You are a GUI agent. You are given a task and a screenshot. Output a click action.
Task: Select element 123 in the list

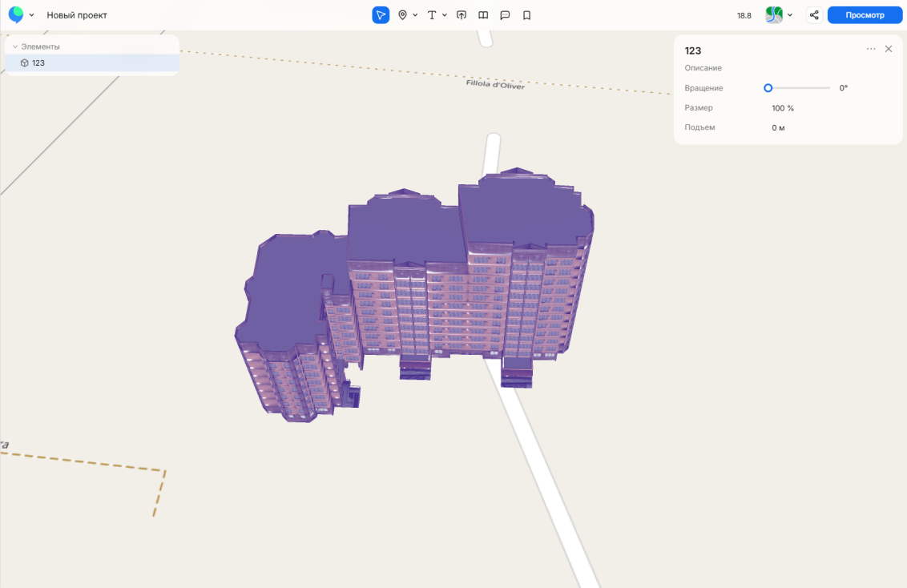click(x=38, y=63)
